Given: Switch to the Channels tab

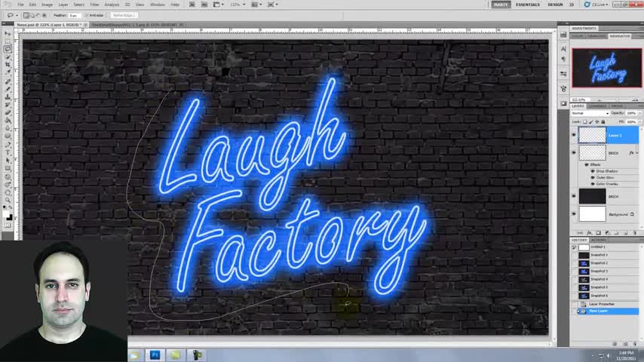Looking at the screenshot, I should [597, 106].
